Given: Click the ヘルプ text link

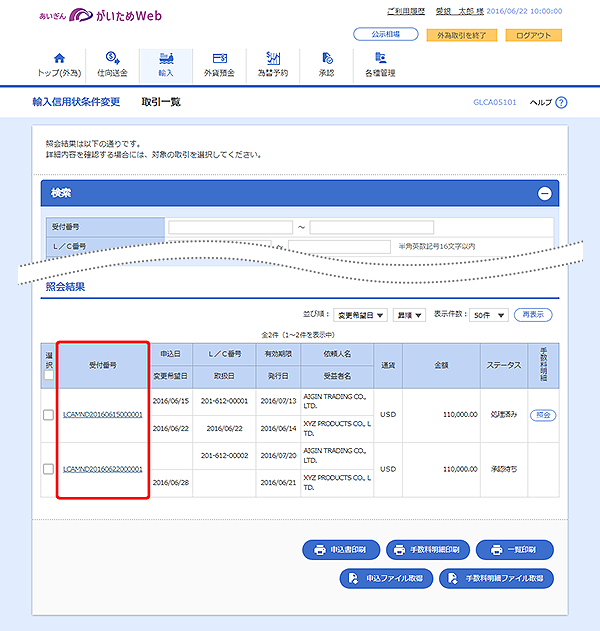Looking at the screenshot, I should click(x=540, y=103).
